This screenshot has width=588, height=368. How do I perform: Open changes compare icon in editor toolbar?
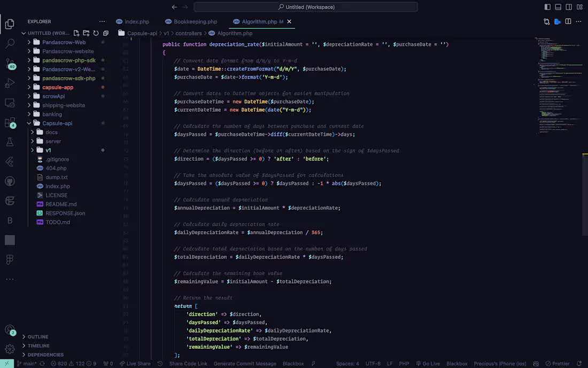(547, 21)
